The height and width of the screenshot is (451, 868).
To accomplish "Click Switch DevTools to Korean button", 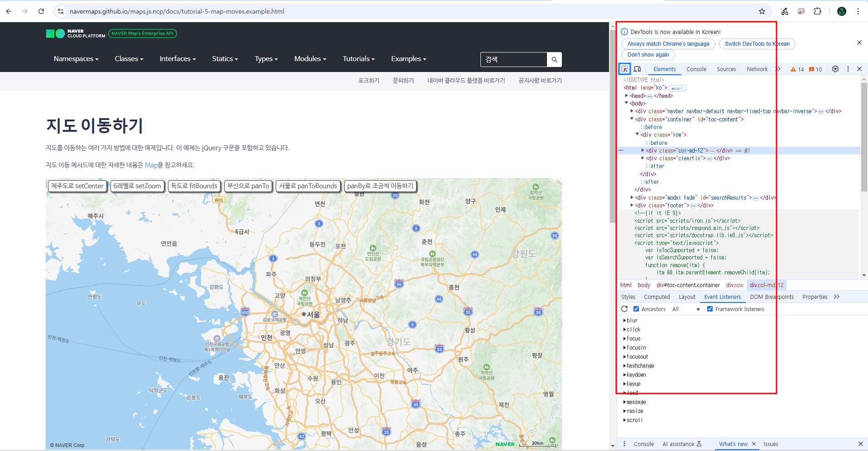I will pyautogui.click(x=757, y=44).
